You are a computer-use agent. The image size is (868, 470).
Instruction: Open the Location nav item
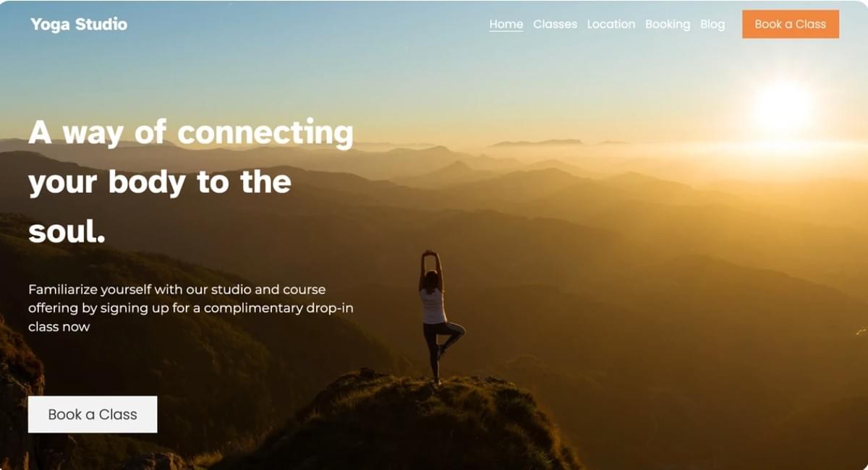point(611,24)
